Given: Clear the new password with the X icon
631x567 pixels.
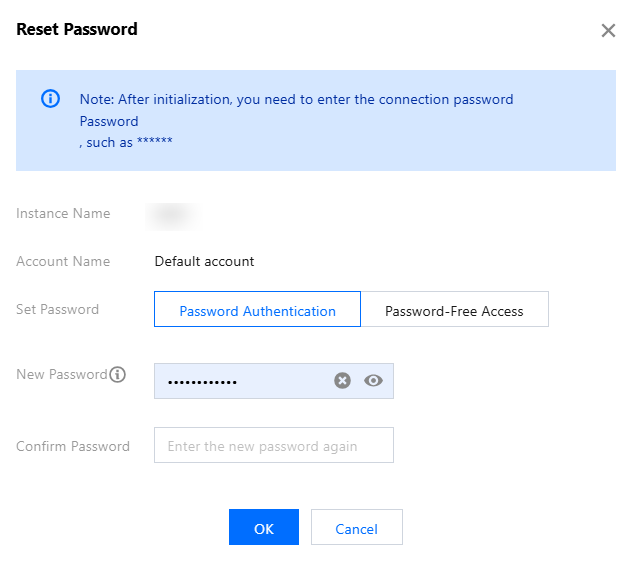Looking at the screenshot, I should pos(342,381).
